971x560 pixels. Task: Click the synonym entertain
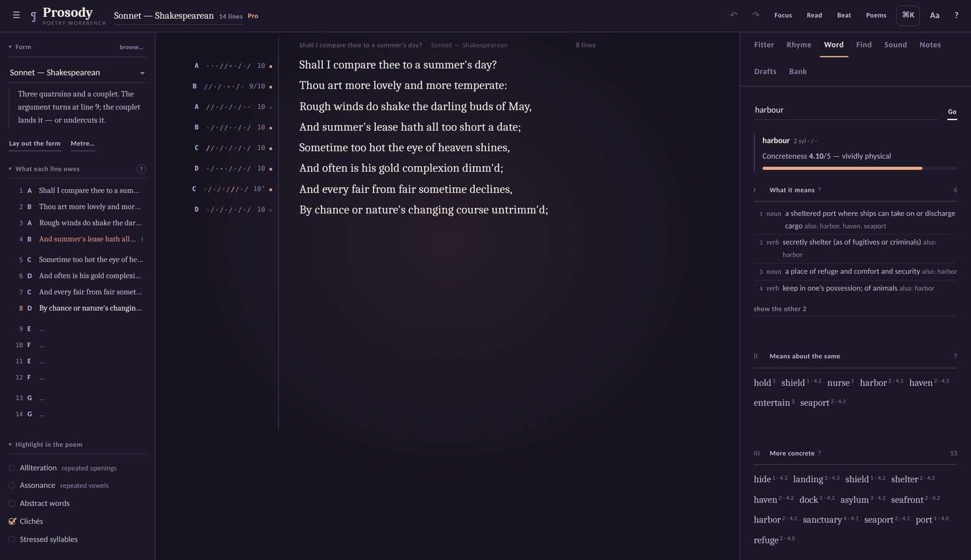tap(772, 403)
